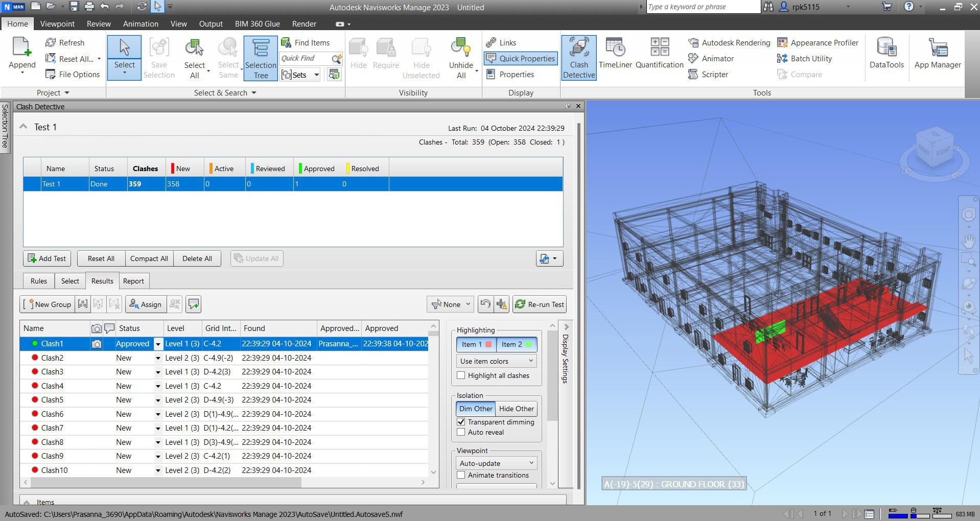Launch the Quantification tool

pyautogui.click(x=659, y=54)
